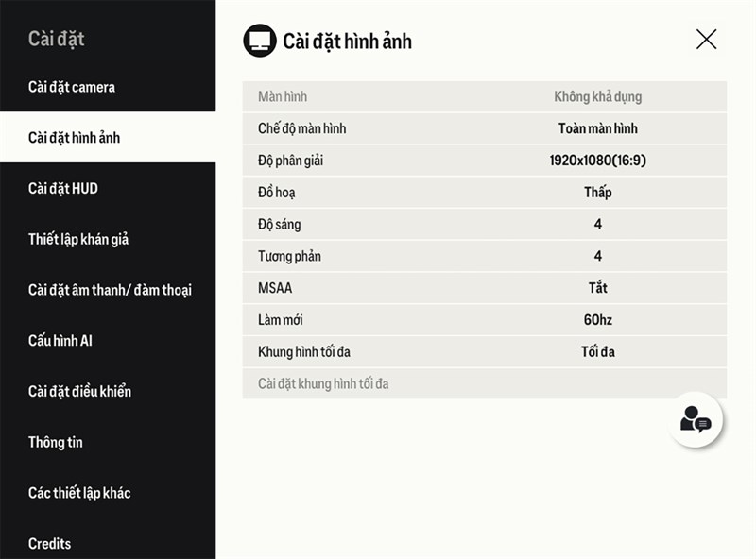Select the Cài đặt hình ảnh tab
Viewport: 756px width, 559px height.
pos(108,137)
